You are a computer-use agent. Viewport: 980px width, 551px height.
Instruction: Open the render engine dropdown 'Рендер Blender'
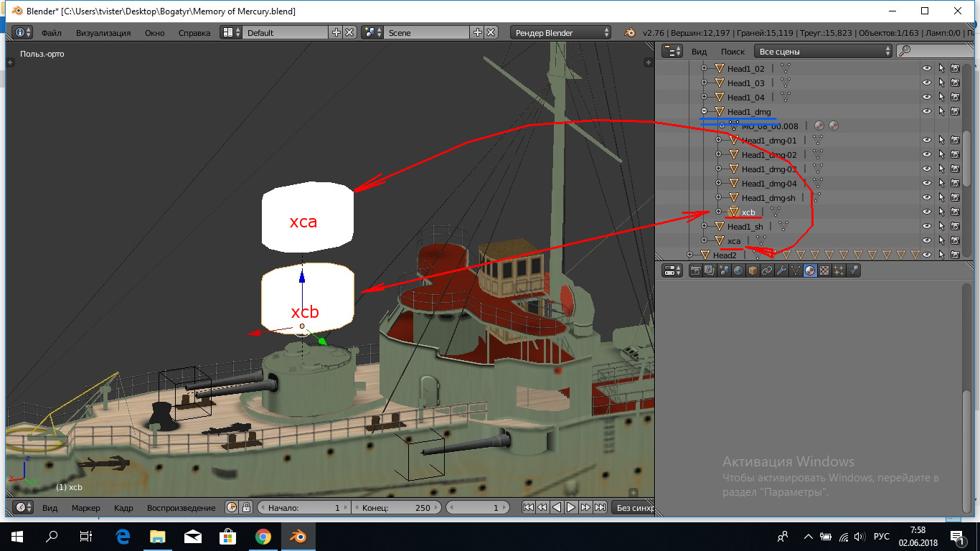coord(561,32)
